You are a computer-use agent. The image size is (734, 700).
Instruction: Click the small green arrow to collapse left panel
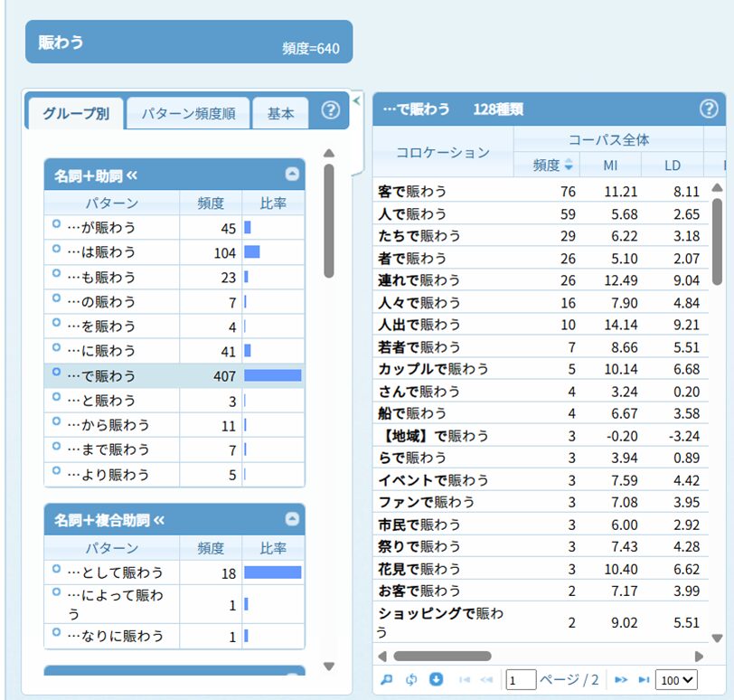pos(356,99)
